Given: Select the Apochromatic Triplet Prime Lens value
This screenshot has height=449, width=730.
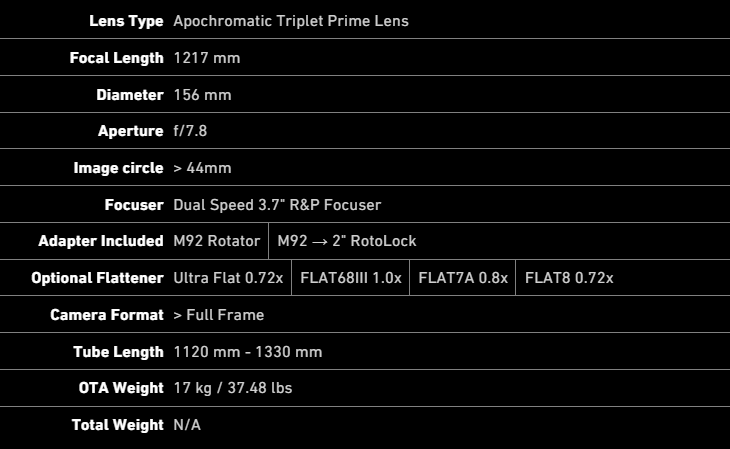Looking at the screenshot, I should coord(291,21).
